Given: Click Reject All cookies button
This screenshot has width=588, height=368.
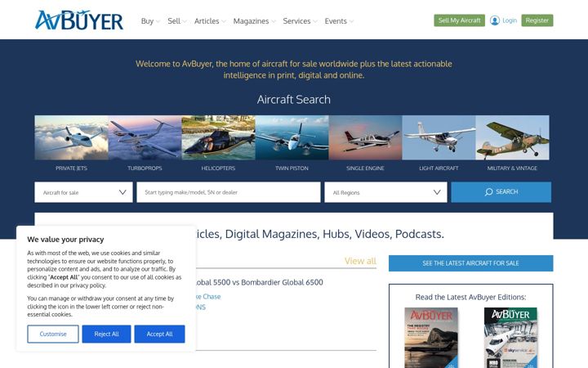Looking at the screenshot, I should (x=106, y=334).
